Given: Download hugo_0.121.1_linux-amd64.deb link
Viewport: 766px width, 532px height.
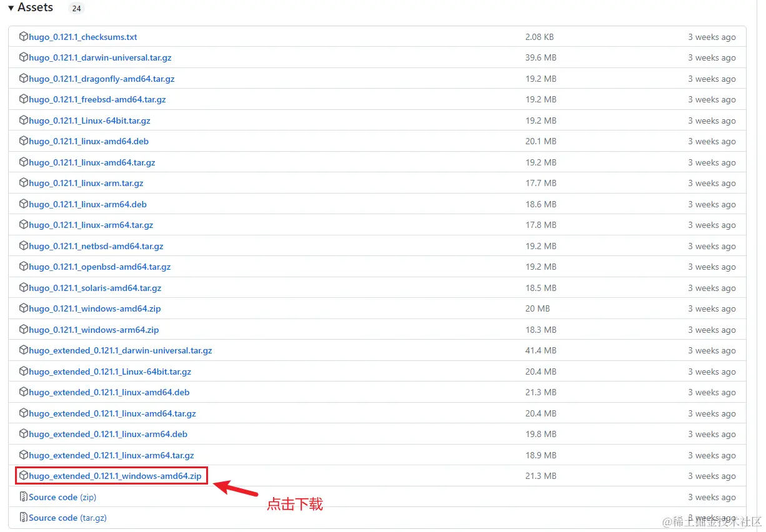Looking at the screenshot, I should click(89, 141).
